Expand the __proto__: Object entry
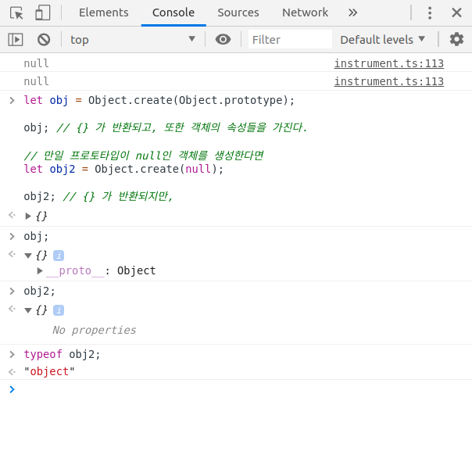 40,270
